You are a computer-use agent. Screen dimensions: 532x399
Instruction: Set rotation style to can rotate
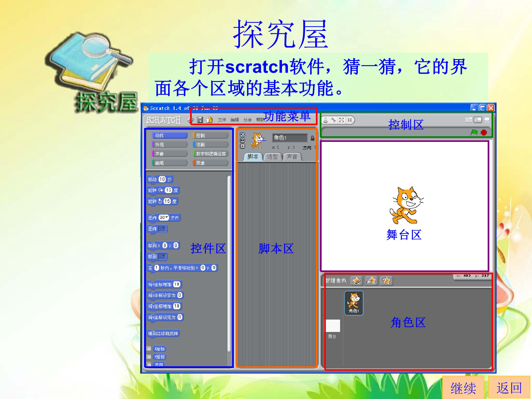(243, 135)
